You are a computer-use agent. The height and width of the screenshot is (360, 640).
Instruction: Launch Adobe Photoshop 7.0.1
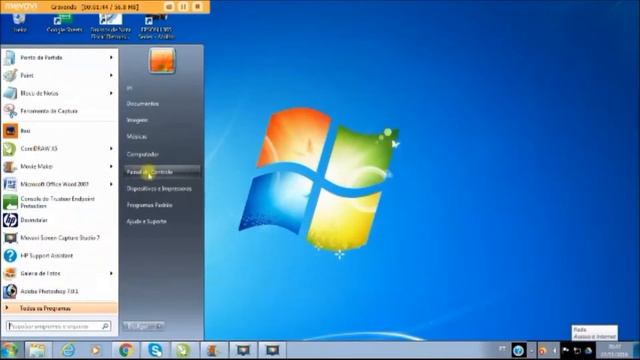59,291
